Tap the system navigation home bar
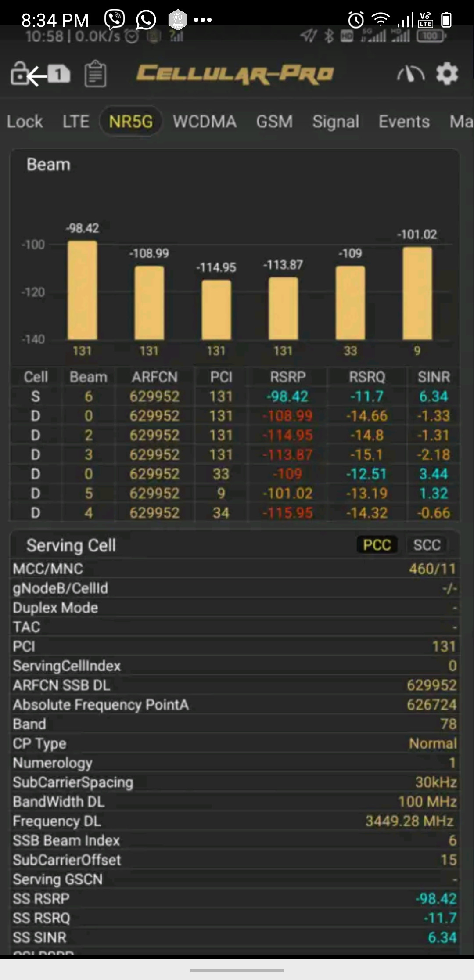 237,970
